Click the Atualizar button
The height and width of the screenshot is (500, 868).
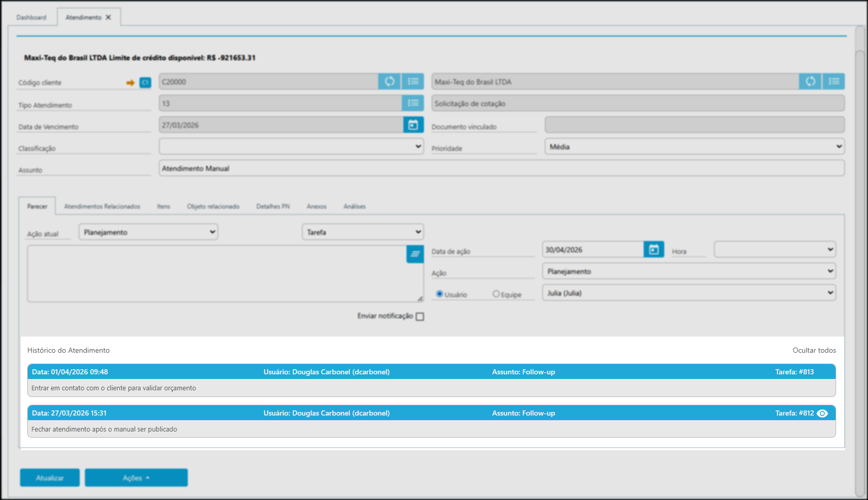point(50,478)
